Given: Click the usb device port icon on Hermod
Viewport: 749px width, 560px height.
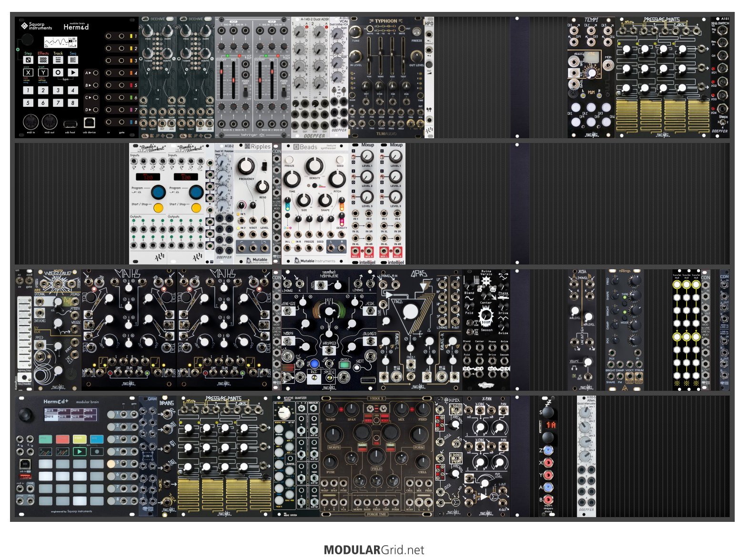Looking at the screenshot, I should 89,122.
